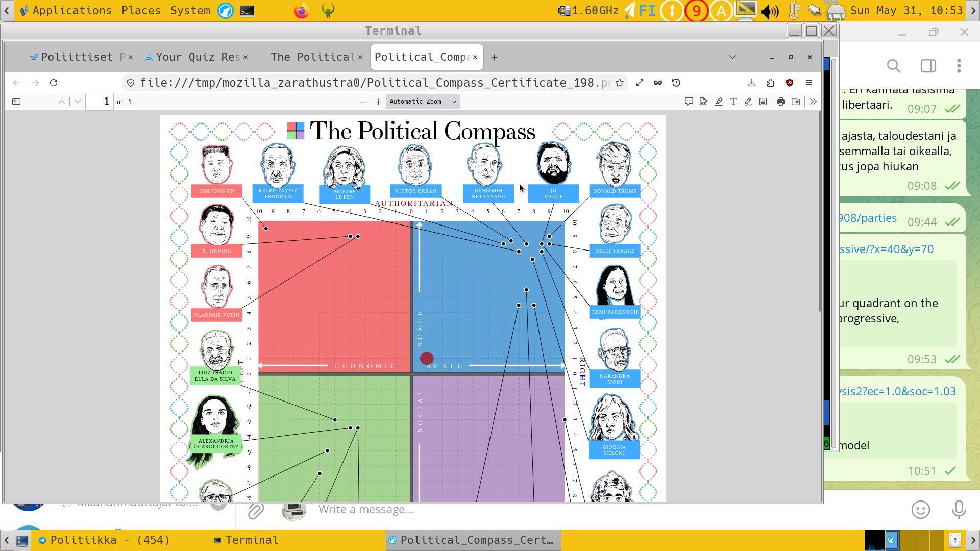Screen dimensions: 980x551
Task: Open the emoji picker
Action: (921, 510)
